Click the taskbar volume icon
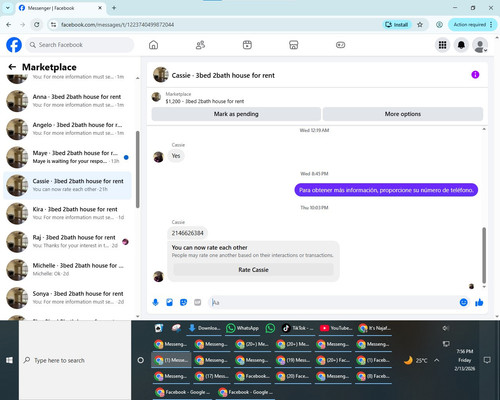500x400 pixels. click(x=446, y=328)
